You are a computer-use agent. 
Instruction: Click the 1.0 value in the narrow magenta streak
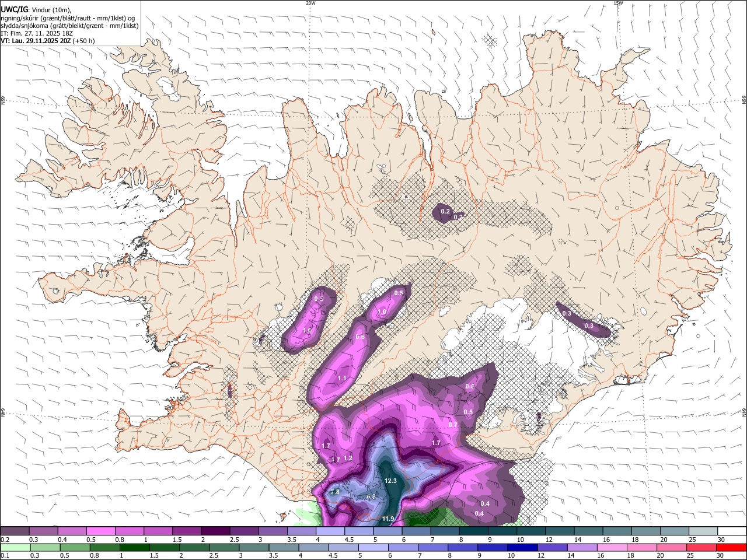[382, 312]
